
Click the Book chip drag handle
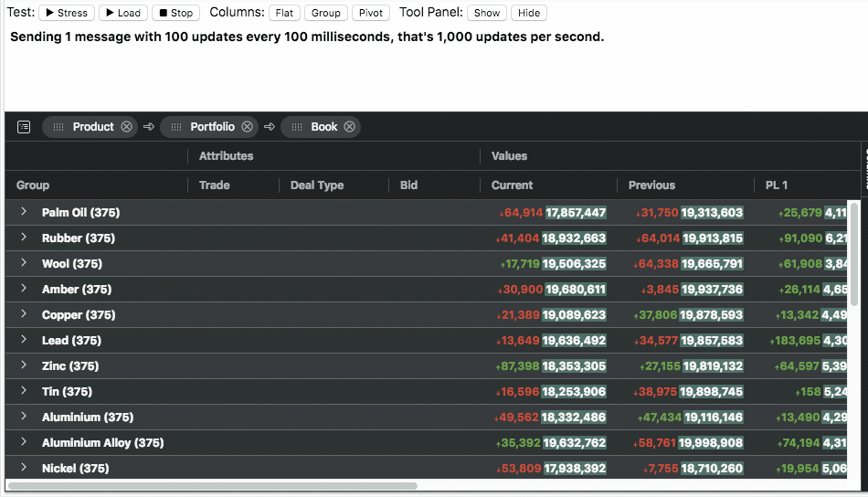click(297, 127)
